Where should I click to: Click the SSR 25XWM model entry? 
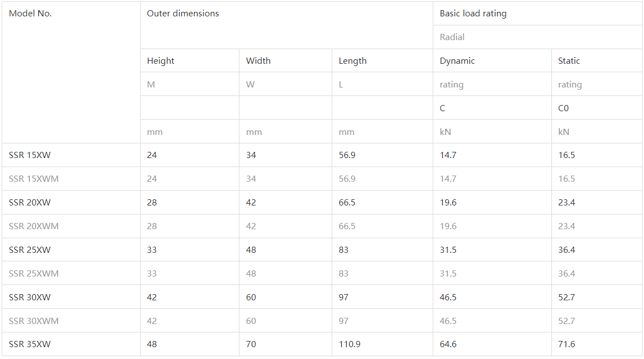point(34,274)
